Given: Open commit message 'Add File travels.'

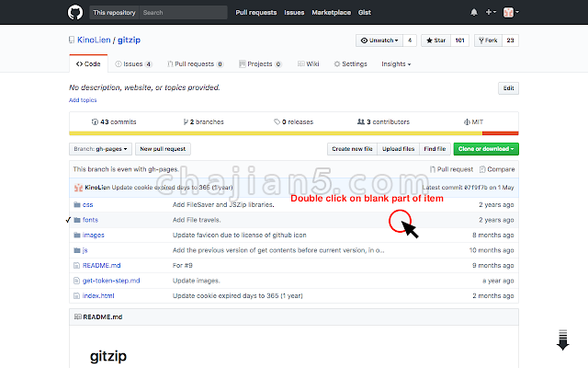Looking at the screenshot, I should pyautogui.click(x=197, y=220).
